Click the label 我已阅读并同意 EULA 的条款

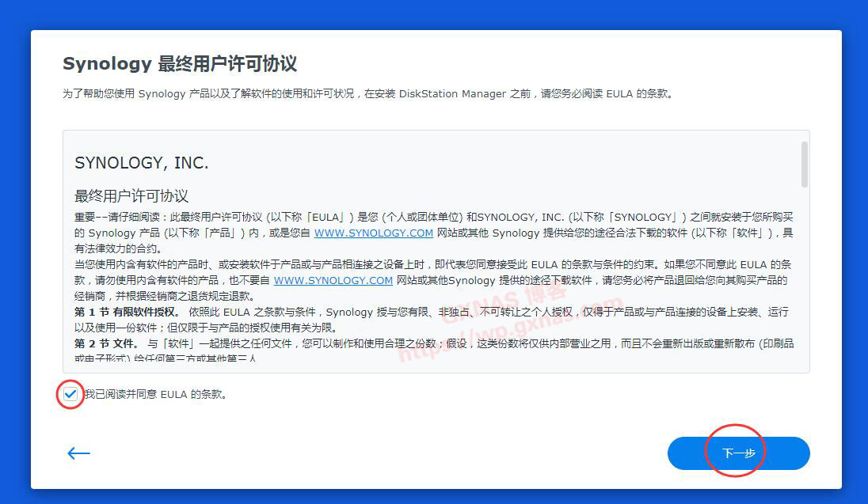click(x=155, y=394)
